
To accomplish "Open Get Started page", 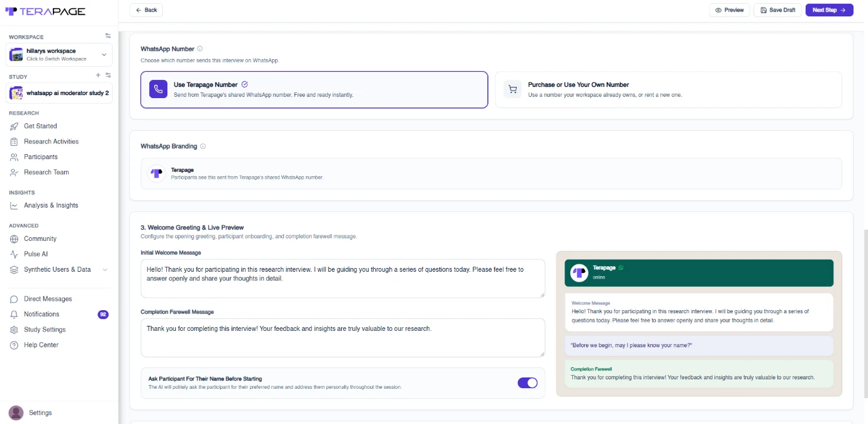I will pos(40,126).
